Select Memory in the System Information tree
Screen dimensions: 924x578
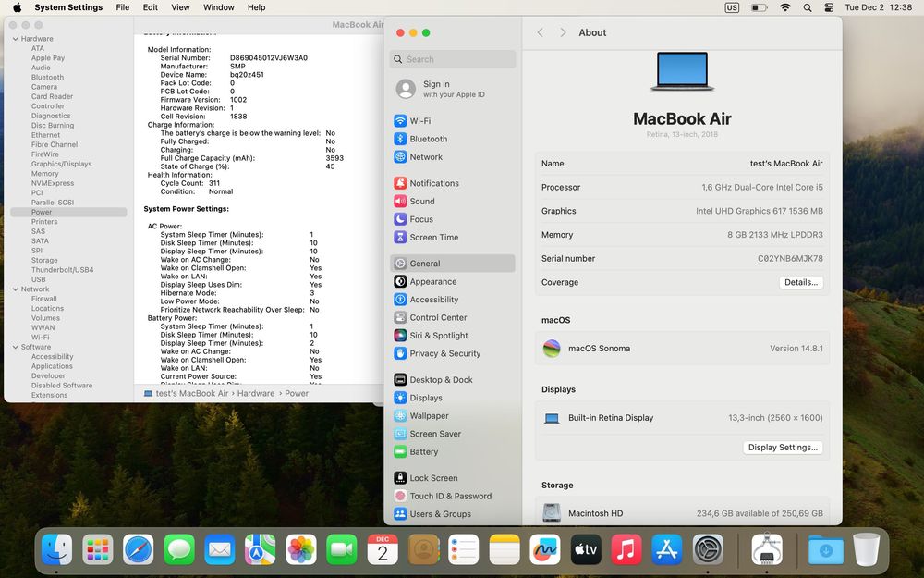(x=44, y=174)
